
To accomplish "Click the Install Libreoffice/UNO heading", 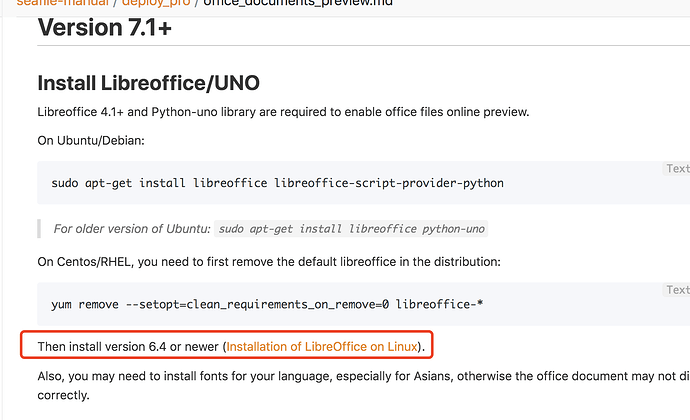I will point(148,83).
